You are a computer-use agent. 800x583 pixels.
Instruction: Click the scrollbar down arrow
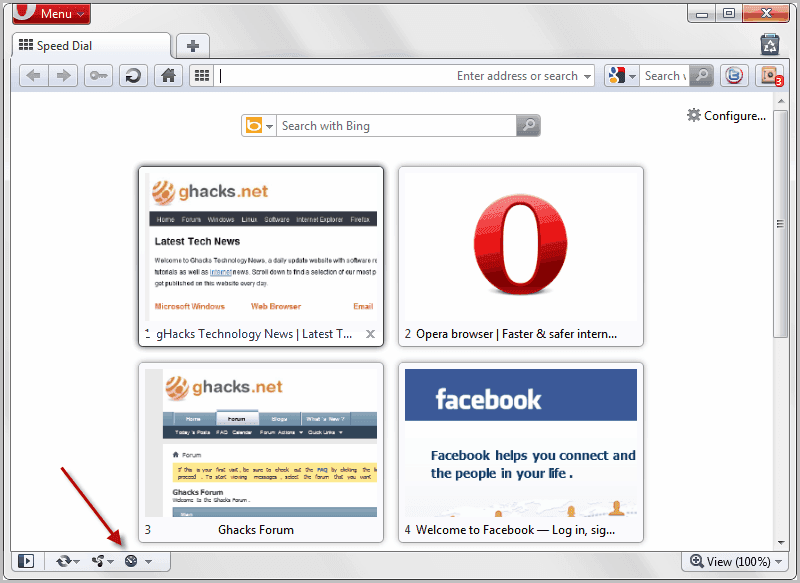tap(781, 543)
